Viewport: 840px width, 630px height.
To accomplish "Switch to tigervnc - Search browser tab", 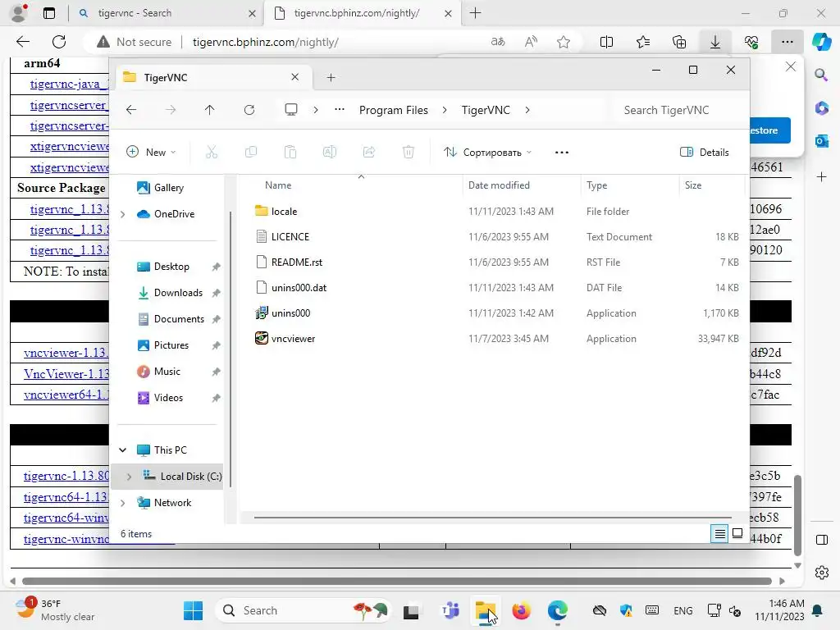I will point(166,13).
